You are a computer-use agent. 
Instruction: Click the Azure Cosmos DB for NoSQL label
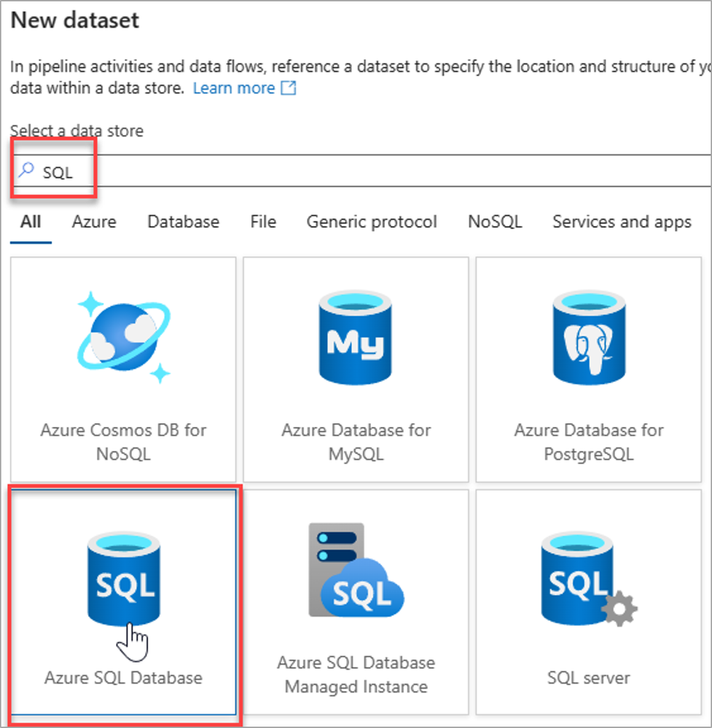click(123, 442)
